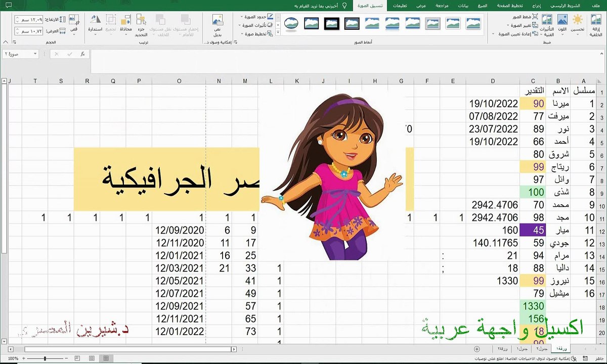Click Change Picture (تغيير الصورة)
Image resolution: width=607 pixels, height=364 pixels.
tap(522, 25)
